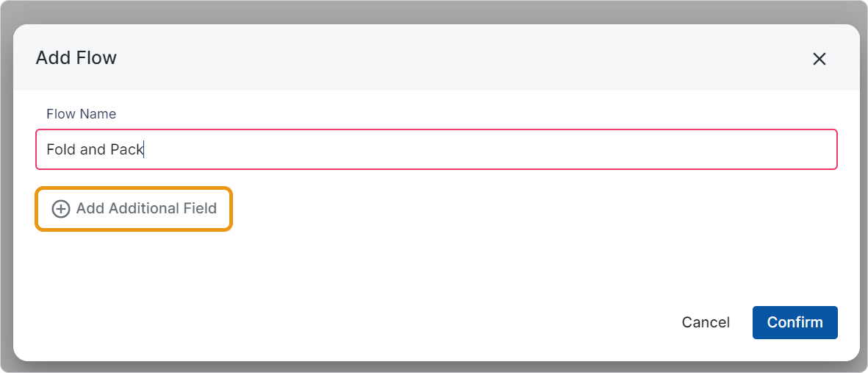
Task: Click the X icon in the dialog header
Action: (819, 59)
